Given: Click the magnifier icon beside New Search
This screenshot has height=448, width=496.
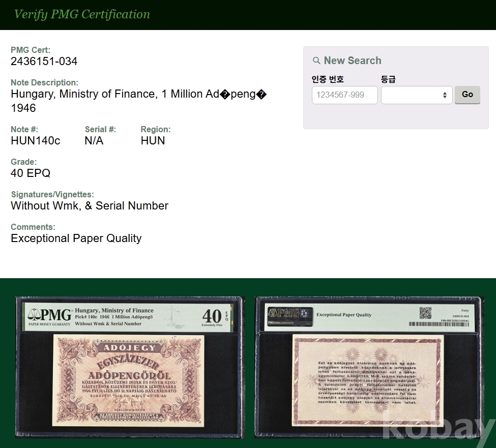Looking at the screenshot, I should click(x=316, y=61).
